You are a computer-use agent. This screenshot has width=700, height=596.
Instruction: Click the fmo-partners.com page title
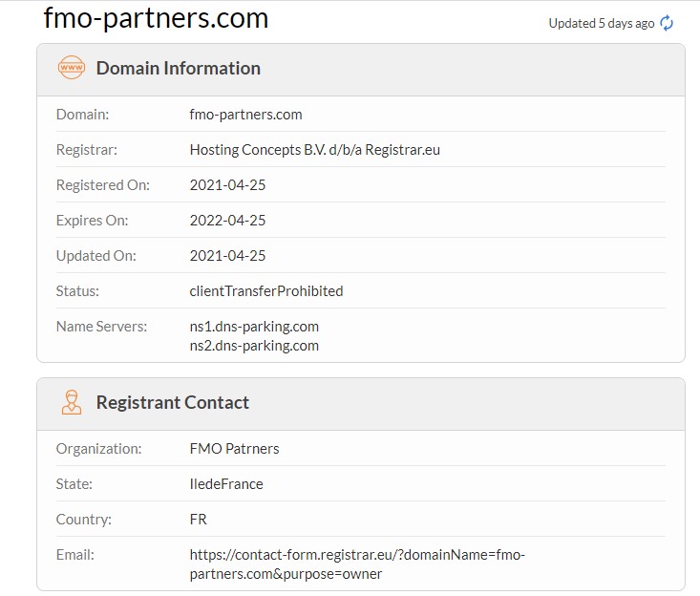(156, 18)
